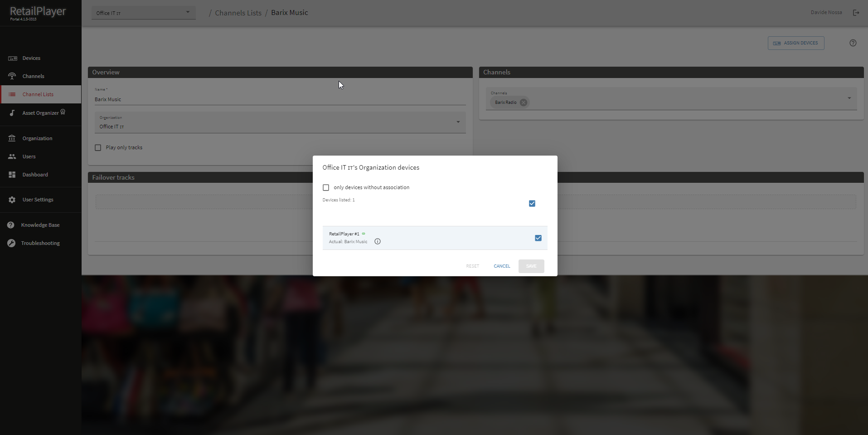This screenshot has height=435, width=868.
Task: Click the Cancel button in the dialog
Action: coord(502,266)
